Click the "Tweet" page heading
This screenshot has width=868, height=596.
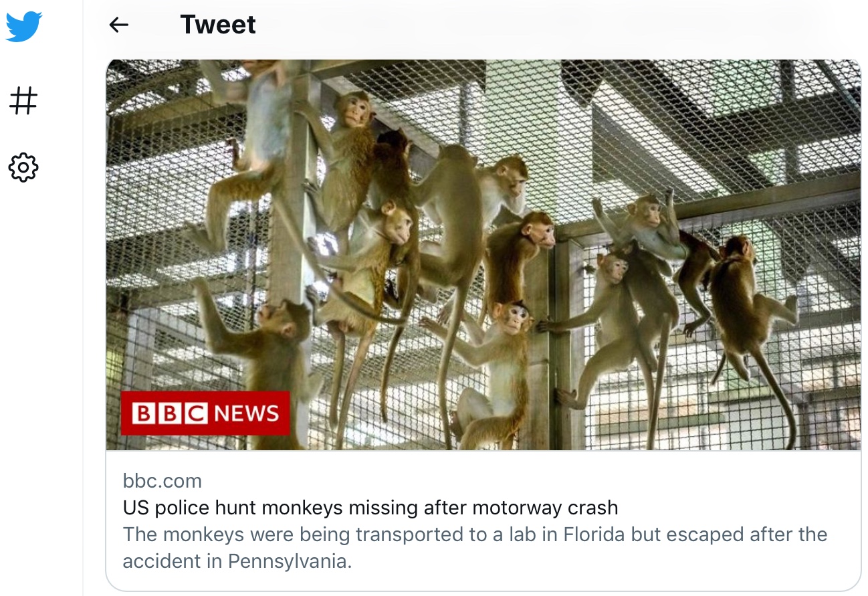218,25
